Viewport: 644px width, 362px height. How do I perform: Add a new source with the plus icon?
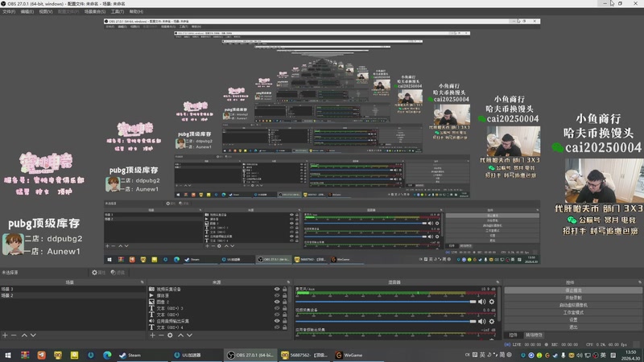[x=152, y=335]
